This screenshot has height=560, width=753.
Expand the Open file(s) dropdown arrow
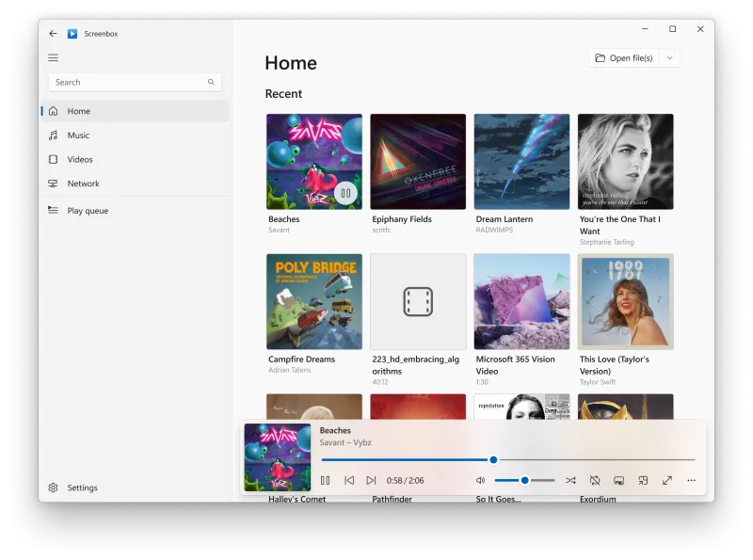tap(669, 58)
